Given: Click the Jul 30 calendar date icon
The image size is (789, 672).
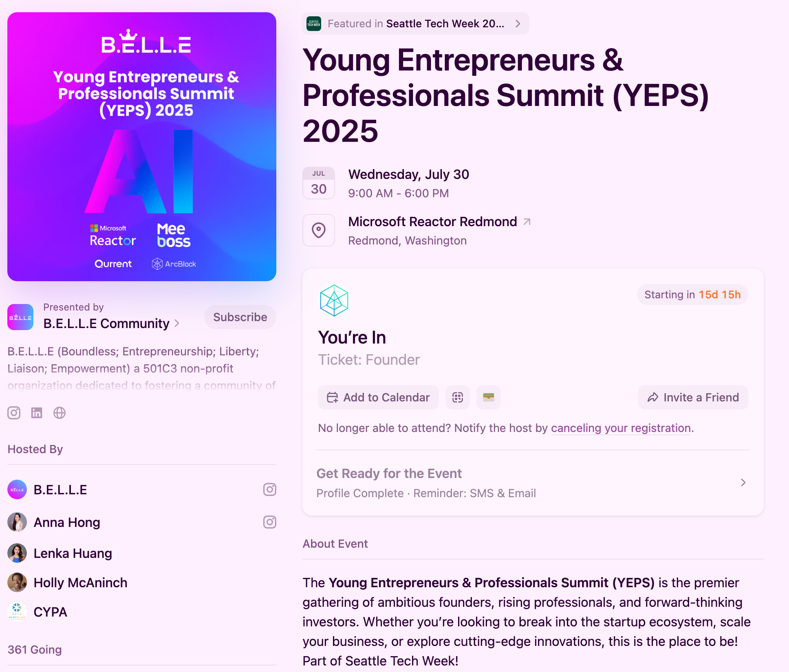Looking at the screenshot, I should (x=319, y=183).
